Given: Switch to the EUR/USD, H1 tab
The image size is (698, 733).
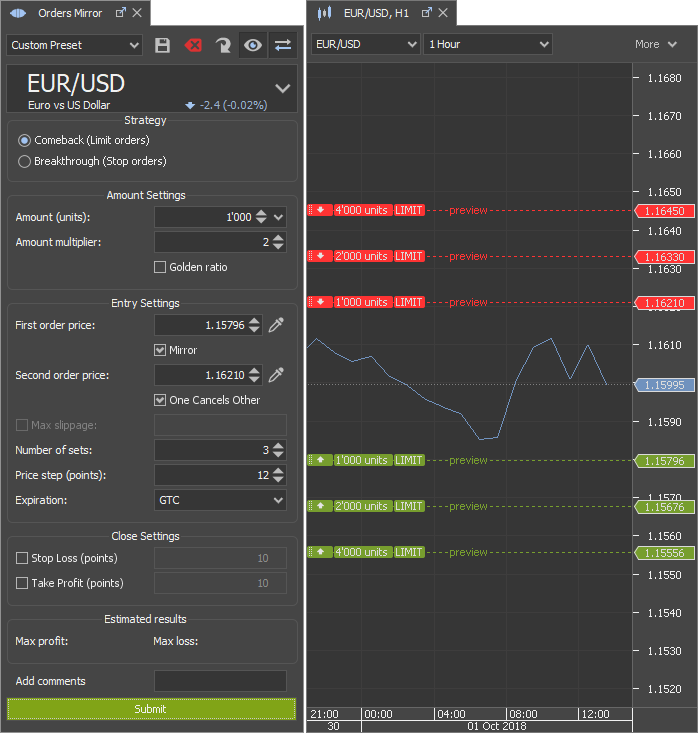Looking at the screenshot, I should (376, 13).
